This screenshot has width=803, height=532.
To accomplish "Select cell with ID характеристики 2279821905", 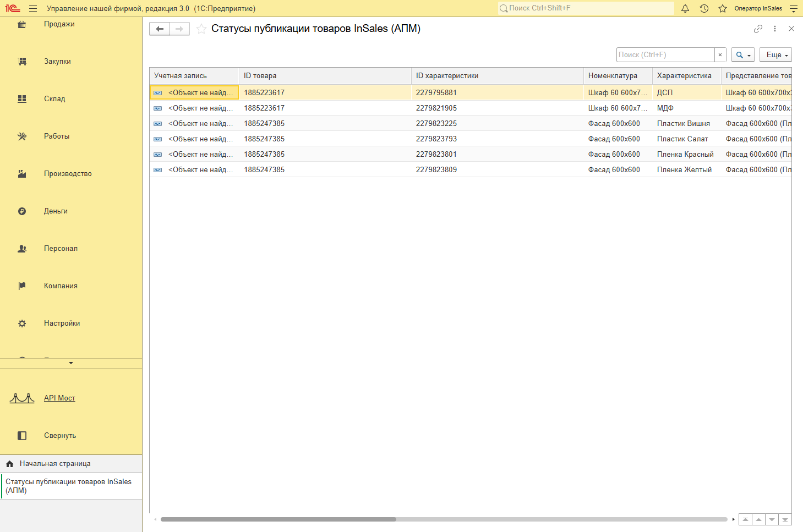I will tap(498, 108).
